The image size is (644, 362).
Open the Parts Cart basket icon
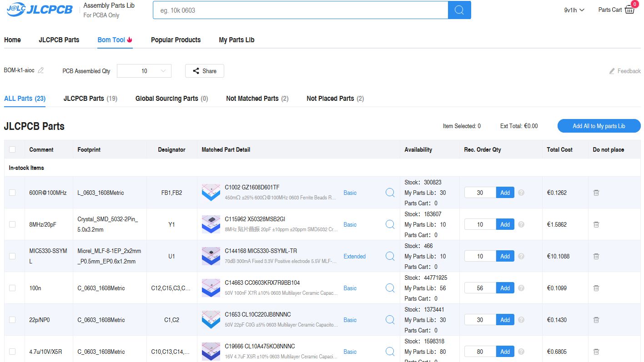tap(629, 10)
